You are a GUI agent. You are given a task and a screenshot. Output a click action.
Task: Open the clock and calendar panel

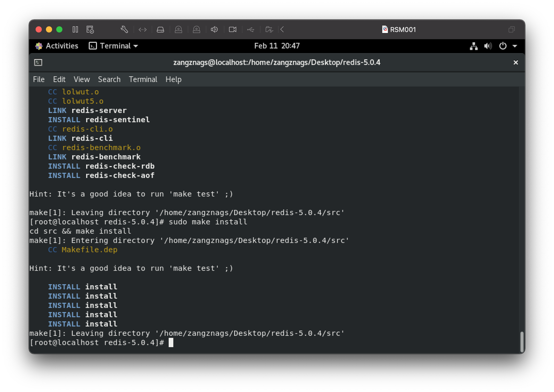click(x=277, y=46)
